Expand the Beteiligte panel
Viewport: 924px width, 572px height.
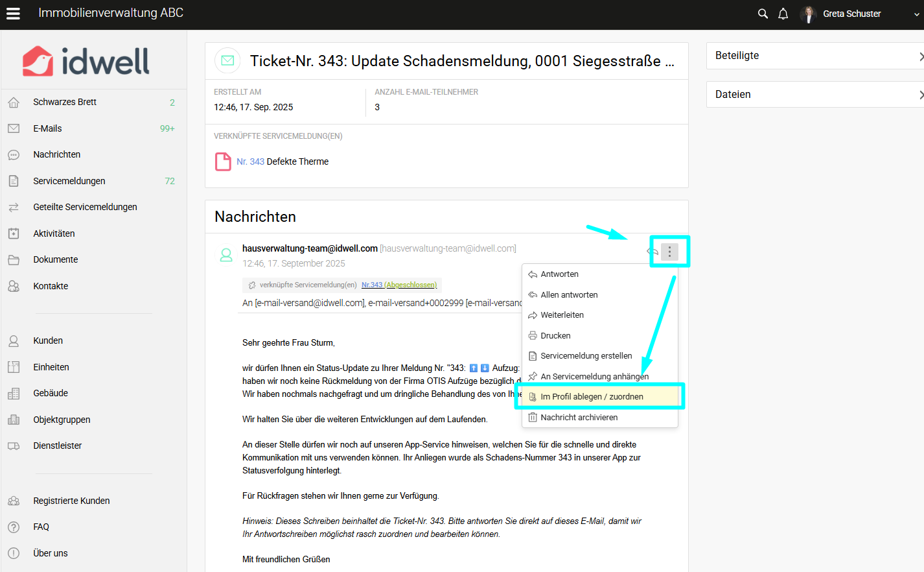point(814,56)
